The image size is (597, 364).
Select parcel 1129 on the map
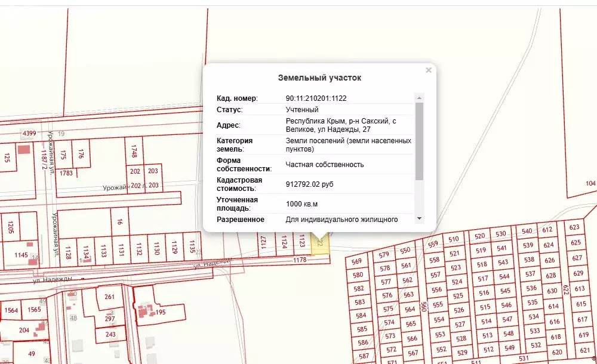click(174, 248)
